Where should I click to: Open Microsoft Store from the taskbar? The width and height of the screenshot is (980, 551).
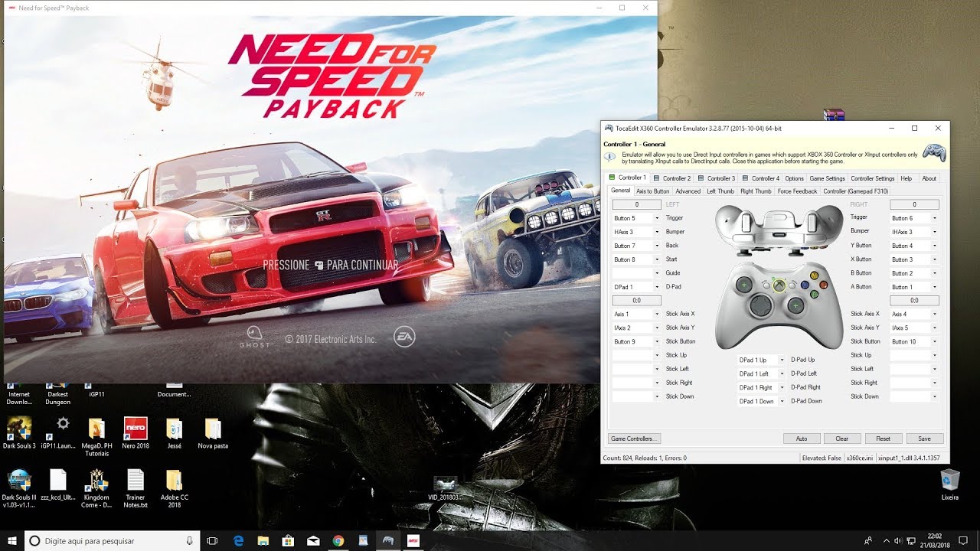coord(288,540)
